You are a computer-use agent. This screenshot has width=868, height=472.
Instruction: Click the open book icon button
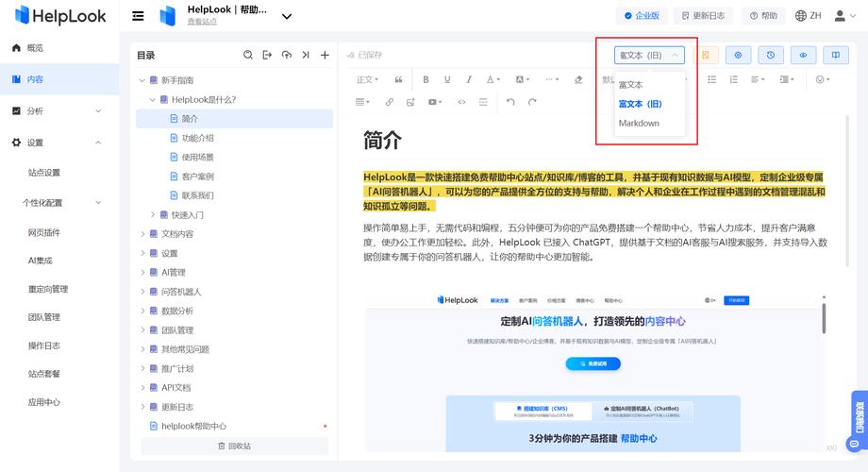(836, 55)
